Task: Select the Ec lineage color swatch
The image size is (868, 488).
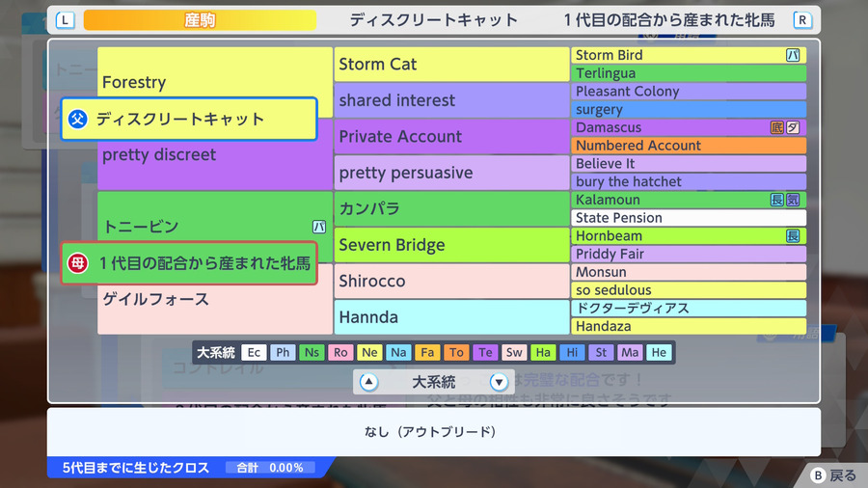Action: click(x=254, y=352)
